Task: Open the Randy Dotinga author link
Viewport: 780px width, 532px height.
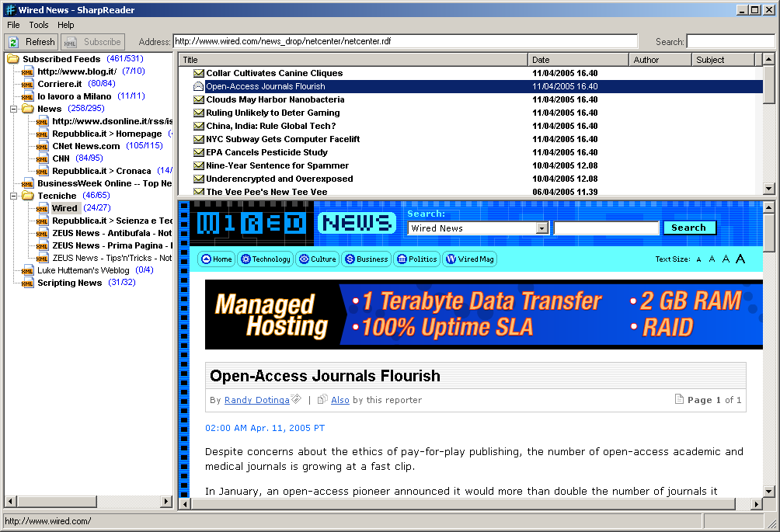Action: pos(256,400)
